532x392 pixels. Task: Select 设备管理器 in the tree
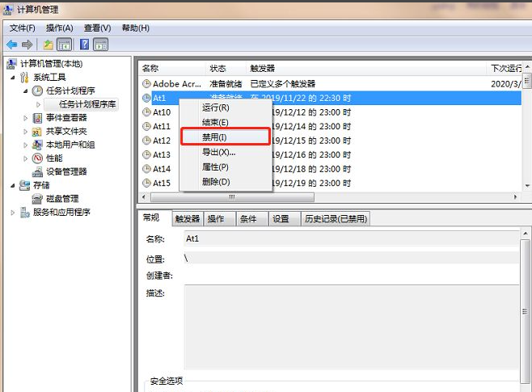tap(65, 171)
